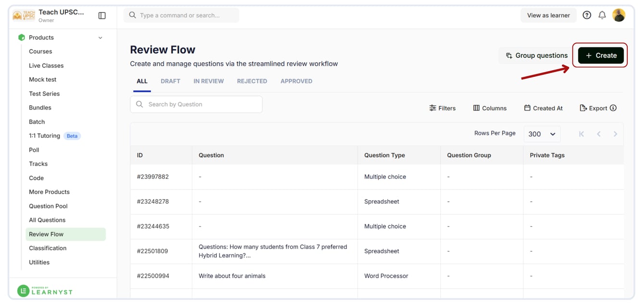Open Question Pool in the sidebar
644x307 pixels.
coord(48,206)
